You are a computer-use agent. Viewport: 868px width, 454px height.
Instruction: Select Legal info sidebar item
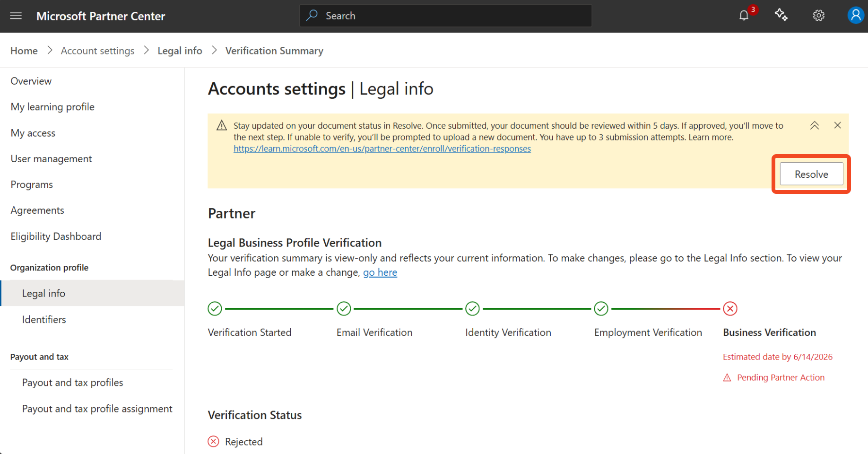[93, 293]
